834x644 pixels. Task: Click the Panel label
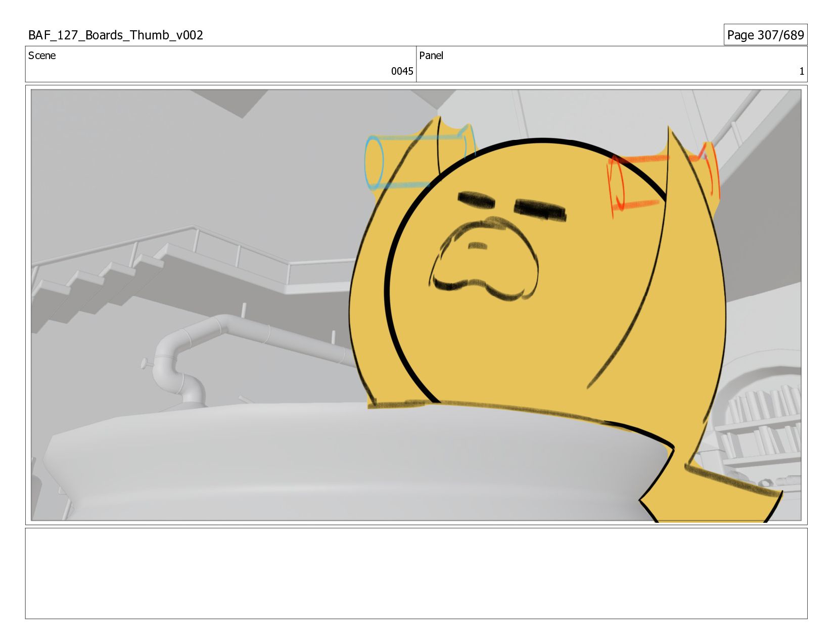431,56
